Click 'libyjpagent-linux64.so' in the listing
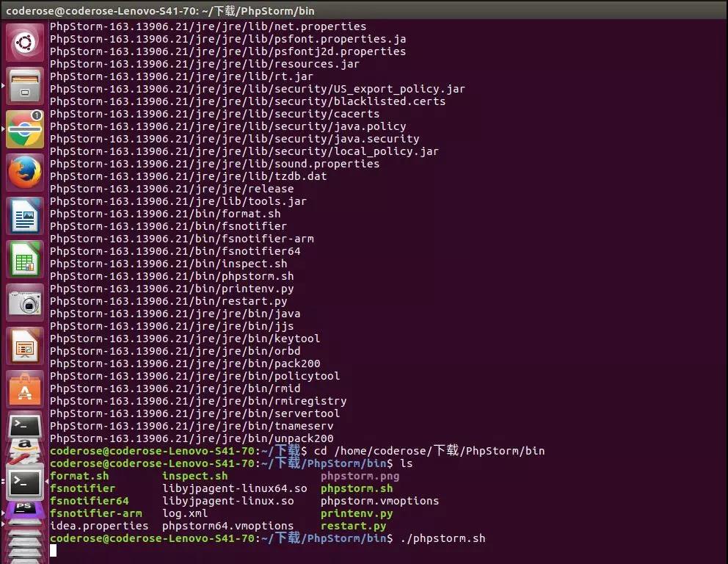The image size is (728, 564). pyautogui.click(x=234, y=488)
